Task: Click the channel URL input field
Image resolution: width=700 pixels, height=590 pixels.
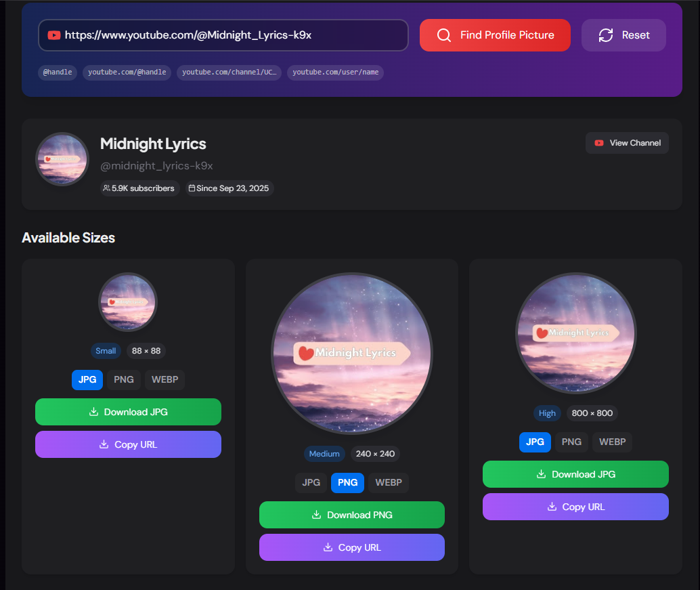Action: (223, 35)
